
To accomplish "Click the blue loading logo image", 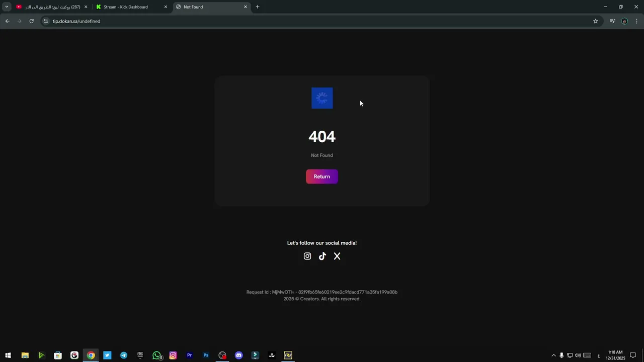I will pos(322,98).
